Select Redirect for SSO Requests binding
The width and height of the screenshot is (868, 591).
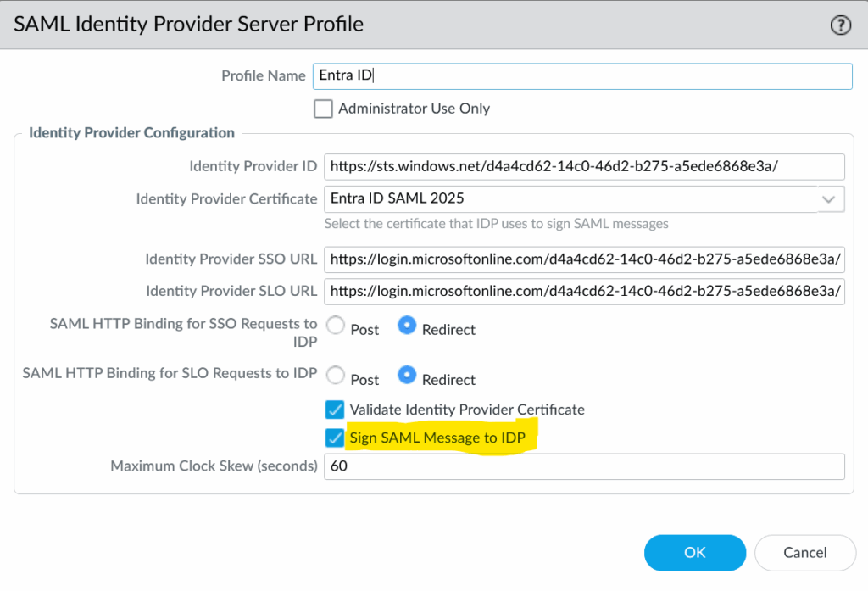[407, 327]
